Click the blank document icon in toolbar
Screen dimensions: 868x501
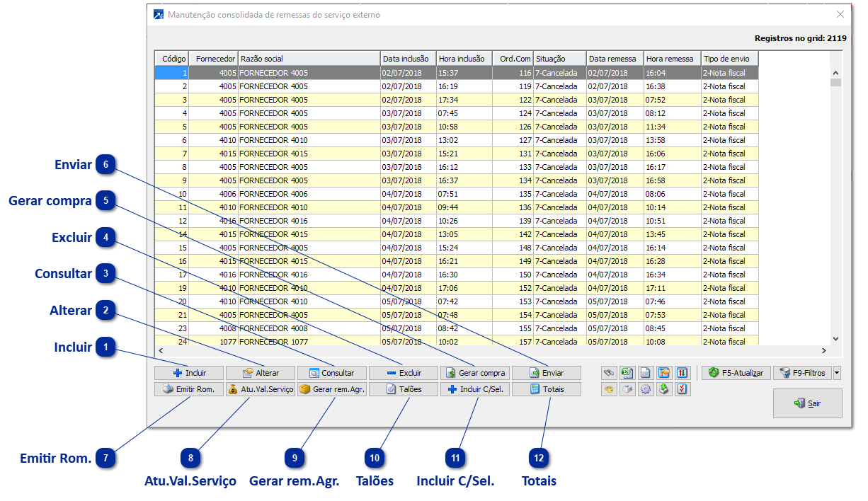(x=646, y=373)
